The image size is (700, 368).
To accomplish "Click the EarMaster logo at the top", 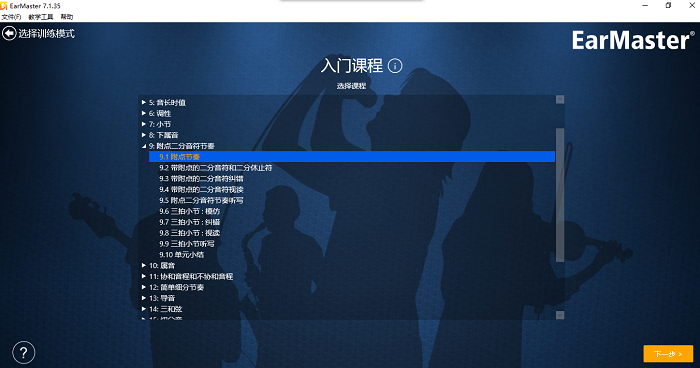I will pyautogui.click(x=633, y=40).
